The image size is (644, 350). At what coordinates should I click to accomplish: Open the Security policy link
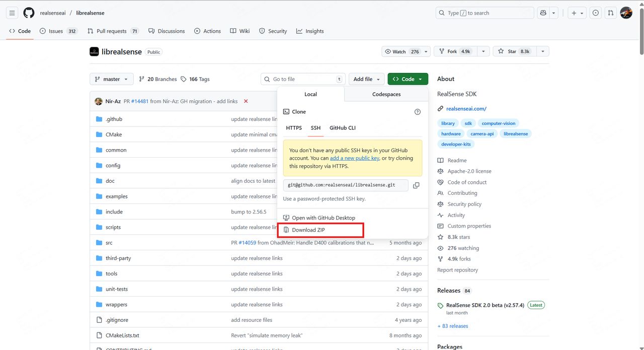coord(464,204)
